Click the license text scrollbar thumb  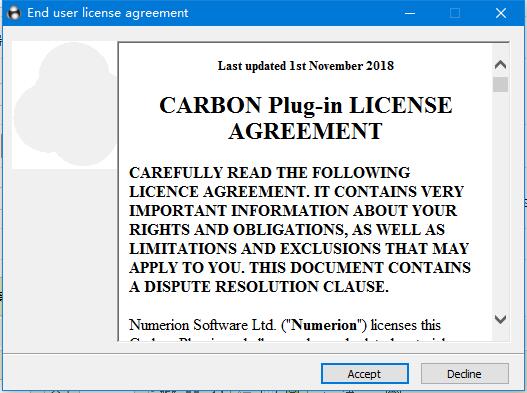point(500,84)
